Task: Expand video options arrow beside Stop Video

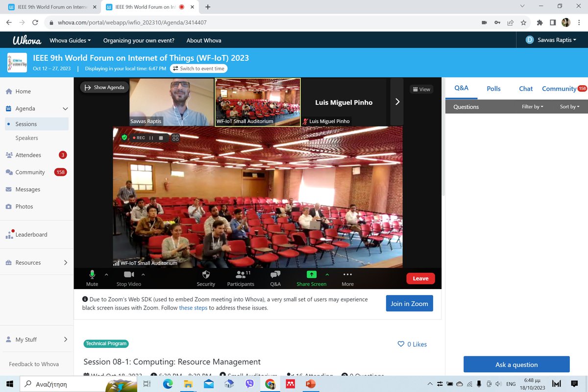Action: point(144,274)
